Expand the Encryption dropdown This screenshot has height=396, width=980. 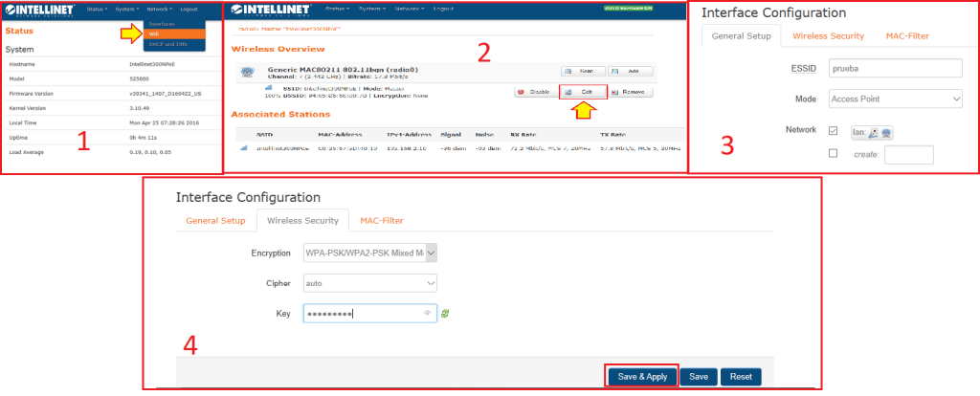(368, 253)
